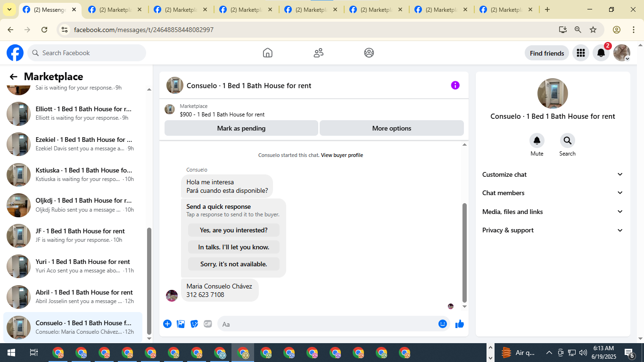Open a new browser tab
Screen dimensions: 644x362
547,9
